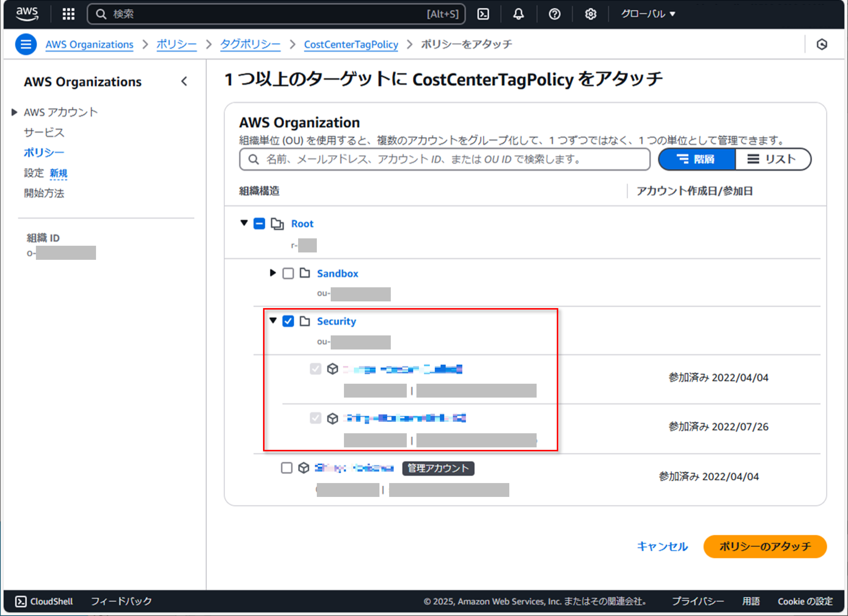Launch CloudShell from the top bar icon
The width and height of the screenshot is (848, 616).
[x=483, y=14]
